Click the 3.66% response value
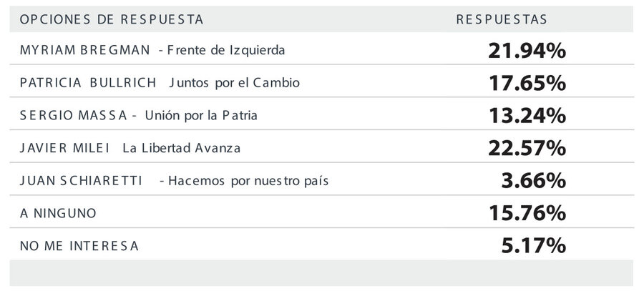The height and width of the screenshot is (291, 644). (534, 181)
